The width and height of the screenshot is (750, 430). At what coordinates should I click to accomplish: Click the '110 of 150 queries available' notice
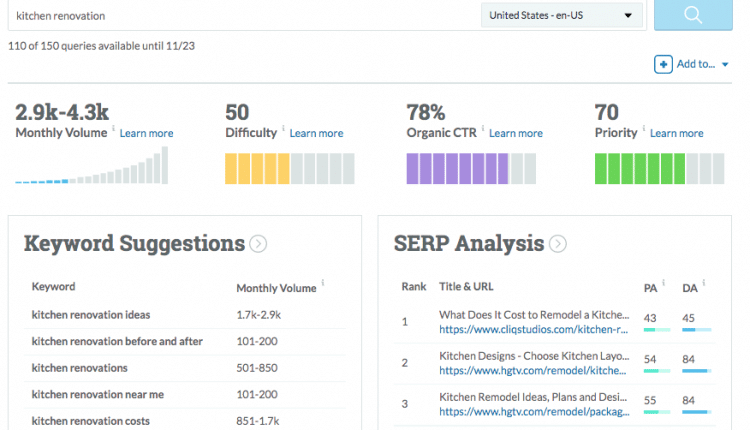[101, 46]
